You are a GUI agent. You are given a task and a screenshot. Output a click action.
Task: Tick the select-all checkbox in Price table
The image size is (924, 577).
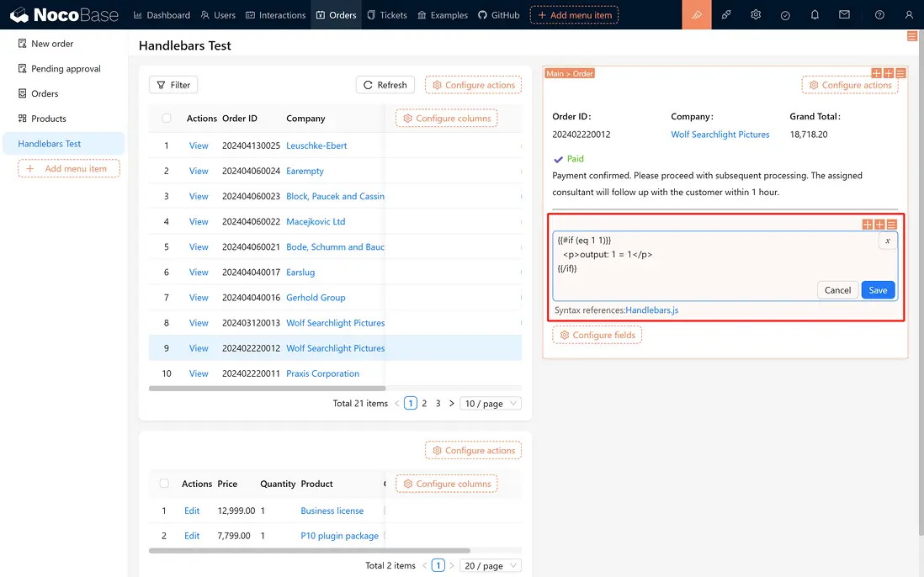[x=165, y=484]
